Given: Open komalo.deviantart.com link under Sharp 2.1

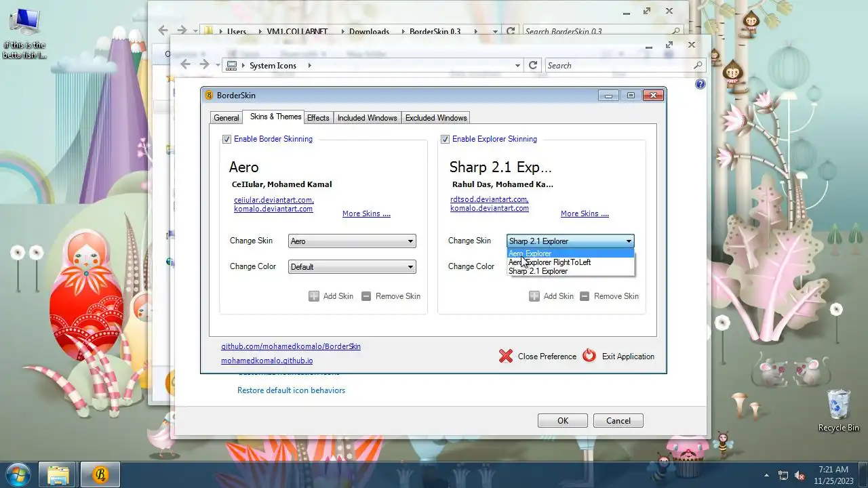Looking at the screenshot, I should tap(490, 208).
